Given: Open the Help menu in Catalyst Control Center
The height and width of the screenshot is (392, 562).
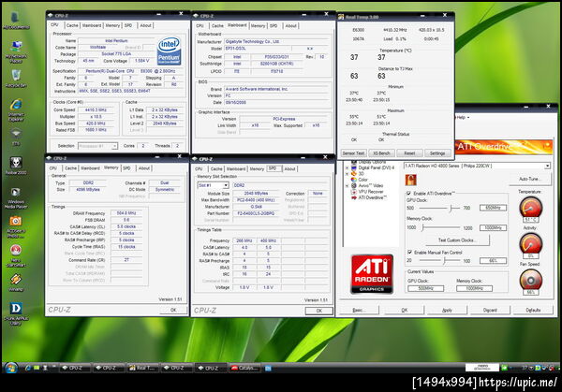Looking at the screenshot, I should click(462, 118).
